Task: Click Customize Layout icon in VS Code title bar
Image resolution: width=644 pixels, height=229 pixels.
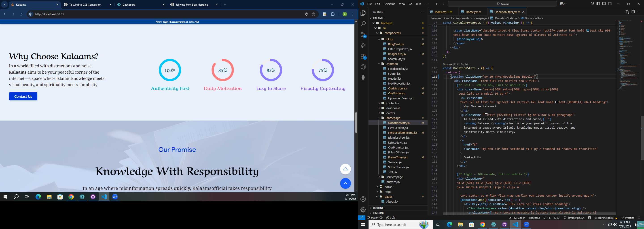Action: (x=592, y=4)
